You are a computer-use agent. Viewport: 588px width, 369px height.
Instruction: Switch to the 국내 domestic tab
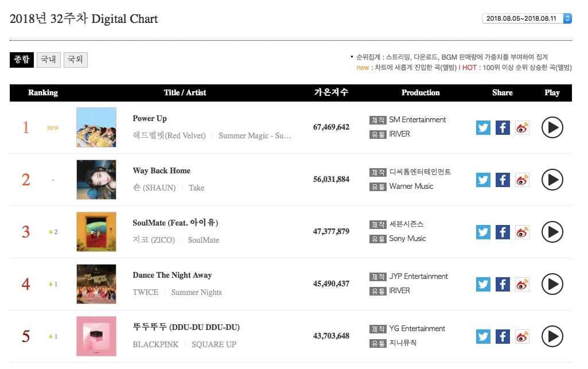[48, 60]
